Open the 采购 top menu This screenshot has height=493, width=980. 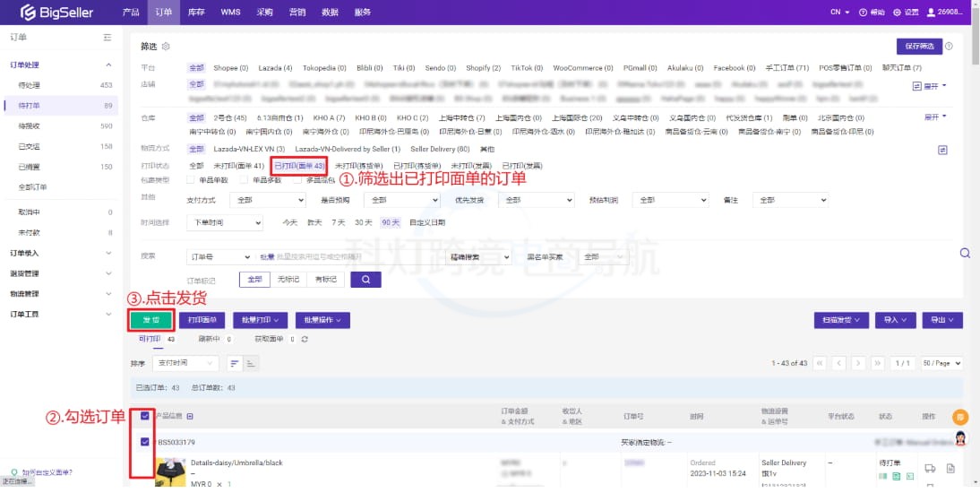(264, 13)
